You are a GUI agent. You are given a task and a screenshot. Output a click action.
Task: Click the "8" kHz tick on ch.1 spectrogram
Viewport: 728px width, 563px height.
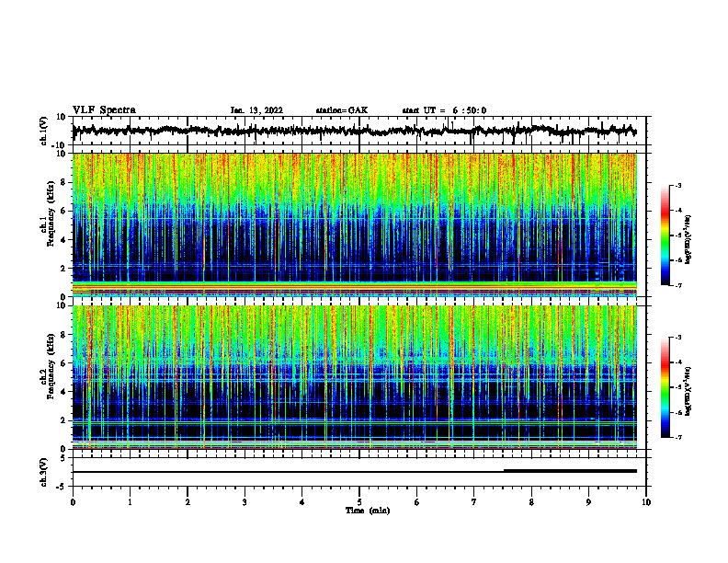65,182
